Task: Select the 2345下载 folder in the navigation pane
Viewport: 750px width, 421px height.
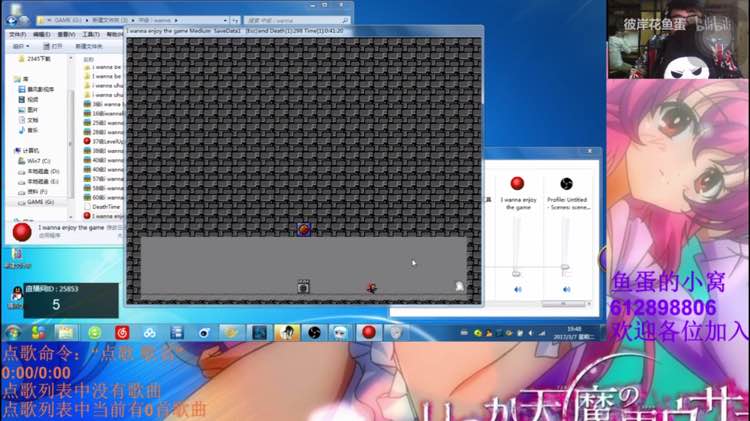Action: [34, 59]
